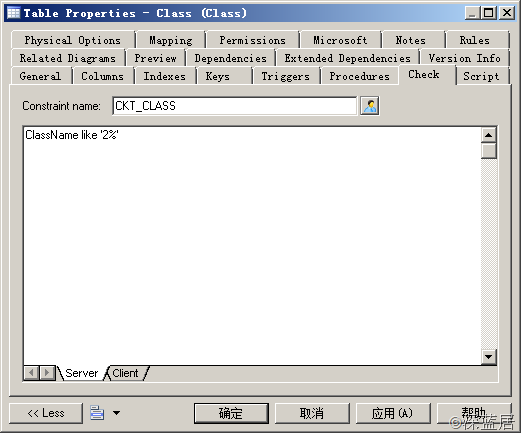Click the scroll down arrow of editor
Image resolution: width=521 pixels, height=433 pixels.
point(489,357)
